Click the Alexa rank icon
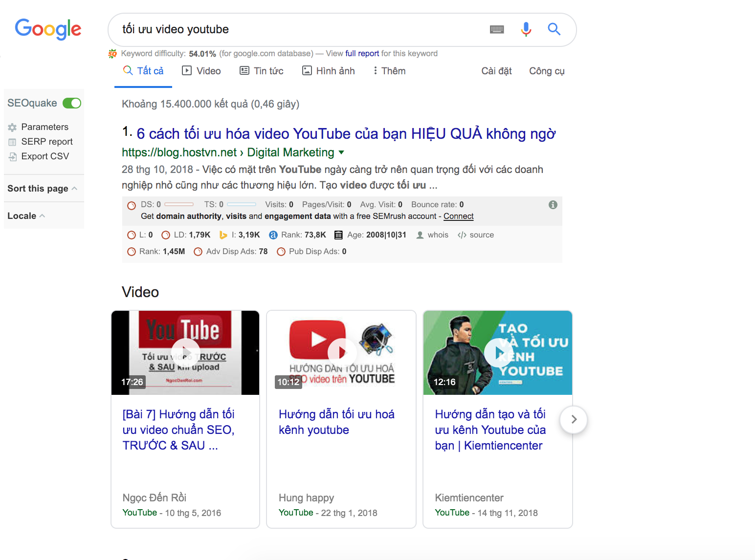 pyautogui.click(x=273, y=235)
